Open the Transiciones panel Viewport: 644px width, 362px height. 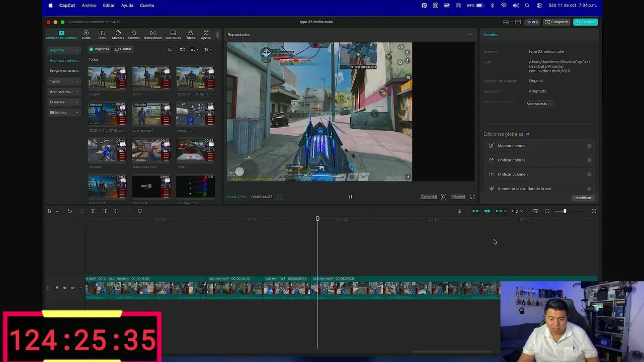click(153, 35)
